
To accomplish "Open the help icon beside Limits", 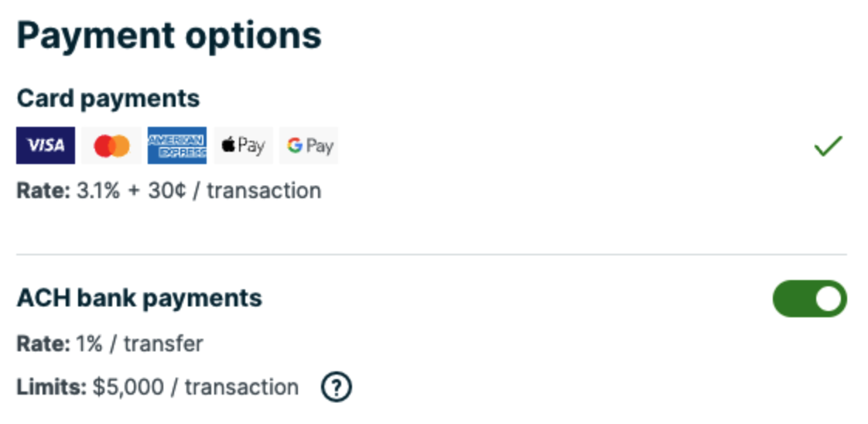I will pyautogui.click(x=336, y=387).
